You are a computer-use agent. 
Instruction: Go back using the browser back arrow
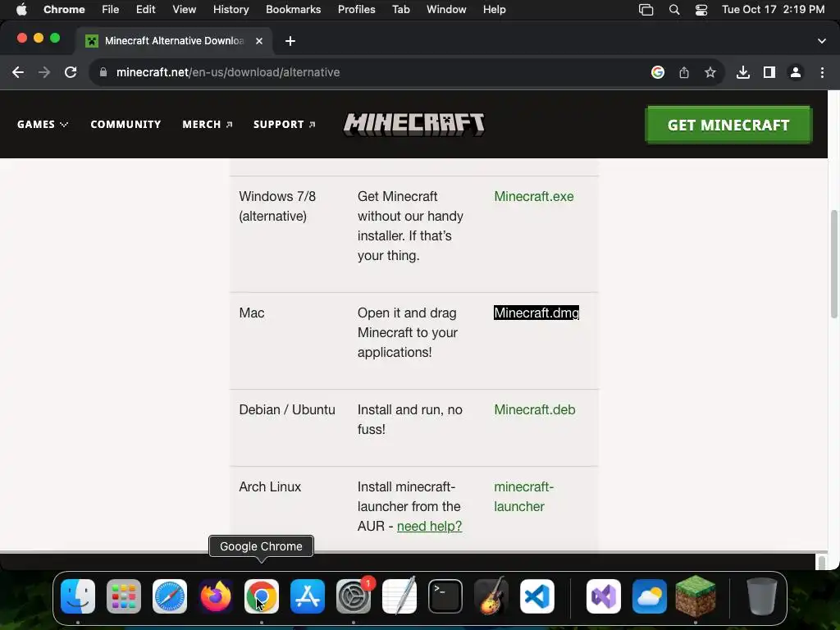pos(18,72)
